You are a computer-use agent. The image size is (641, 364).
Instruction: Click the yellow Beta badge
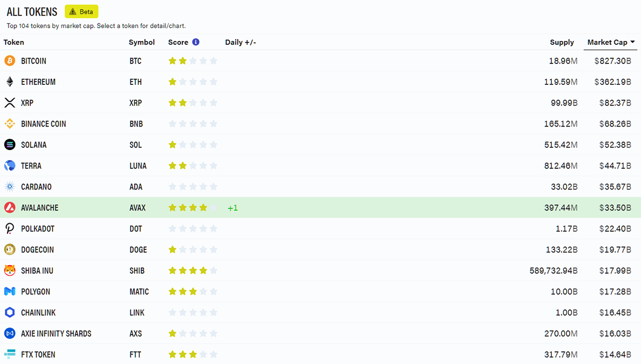coord(82,12)
